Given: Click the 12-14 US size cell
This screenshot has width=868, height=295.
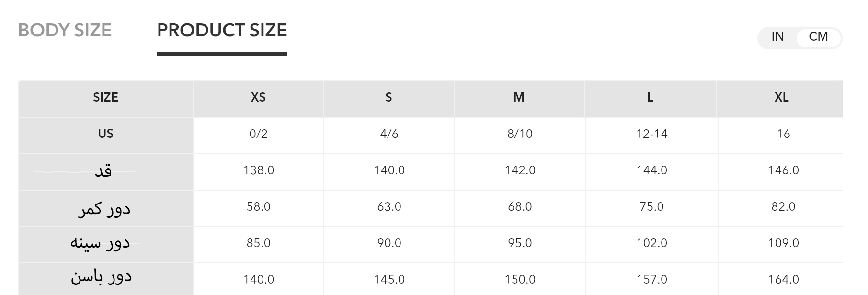Looking at the screenshot, I should (651, 134).
